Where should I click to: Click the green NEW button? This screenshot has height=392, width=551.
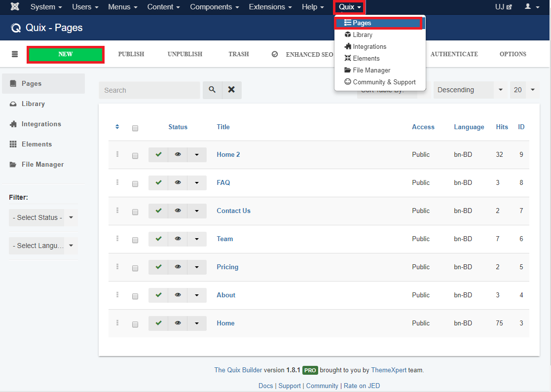click(x=66, y=54)
